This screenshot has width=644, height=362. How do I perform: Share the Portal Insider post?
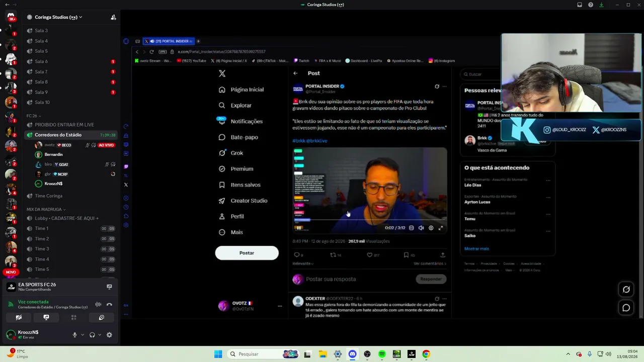coord(443,255)
